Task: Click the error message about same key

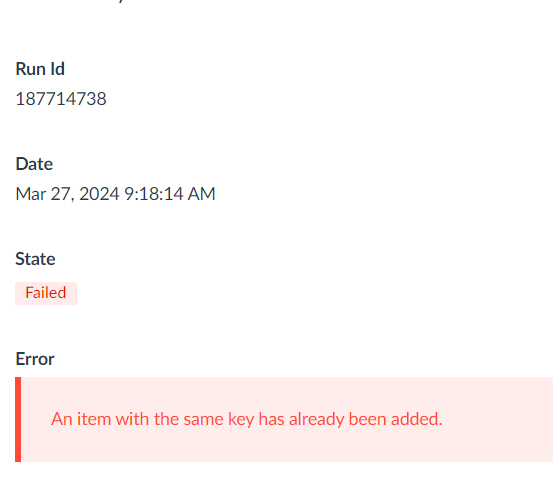Action: tap(247, 419)
